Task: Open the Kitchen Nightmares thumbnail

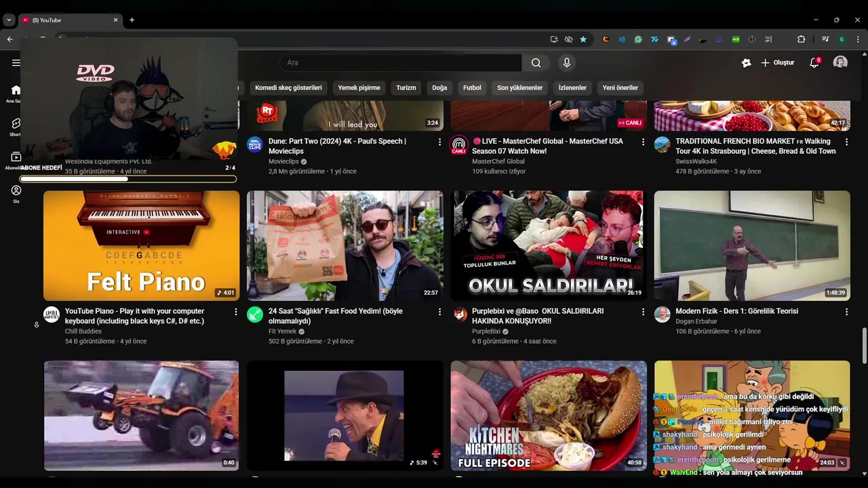Action: click(549, 415)
